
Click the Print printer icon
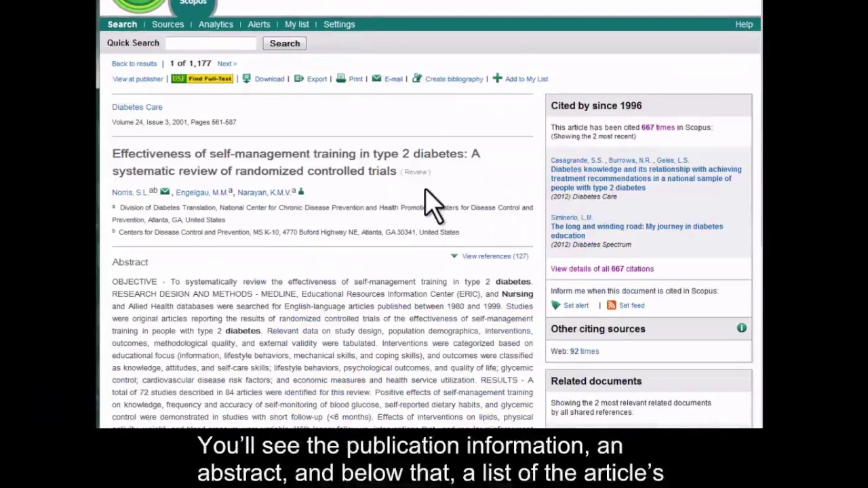click(341, 79)
